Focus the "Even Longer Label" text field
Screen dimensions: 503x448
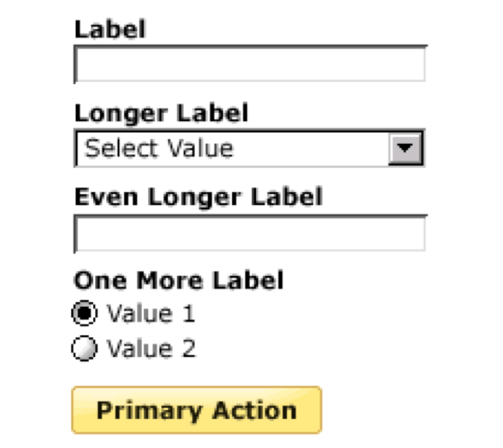(250, 234)
